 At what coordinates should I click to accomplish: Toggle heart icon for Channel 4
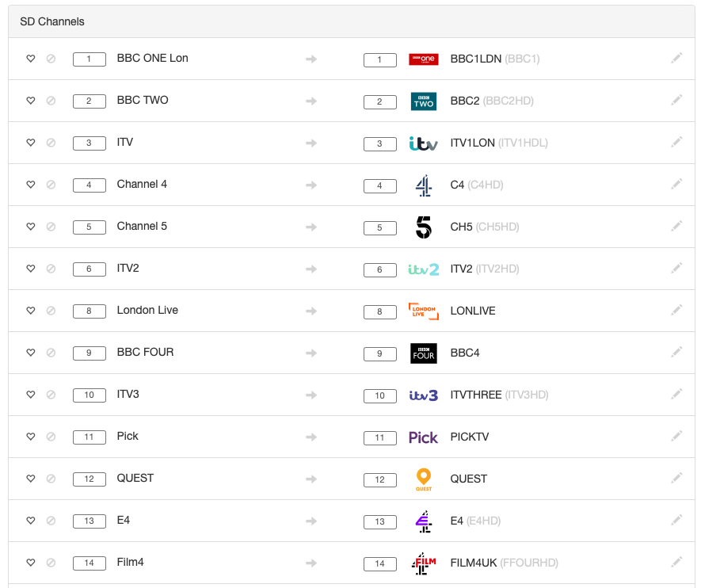(x=31, y=185)
